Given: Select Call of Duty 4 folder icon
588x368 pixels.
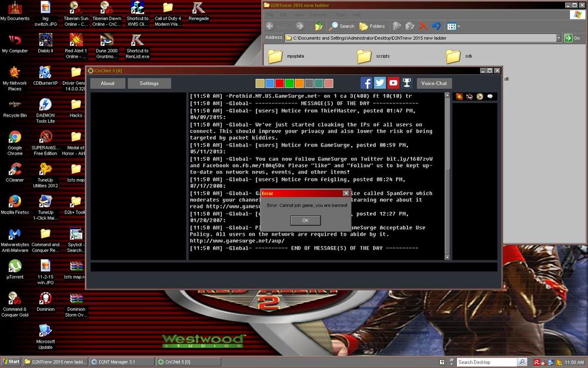Looking at the screenshot, I should point(168,14).
